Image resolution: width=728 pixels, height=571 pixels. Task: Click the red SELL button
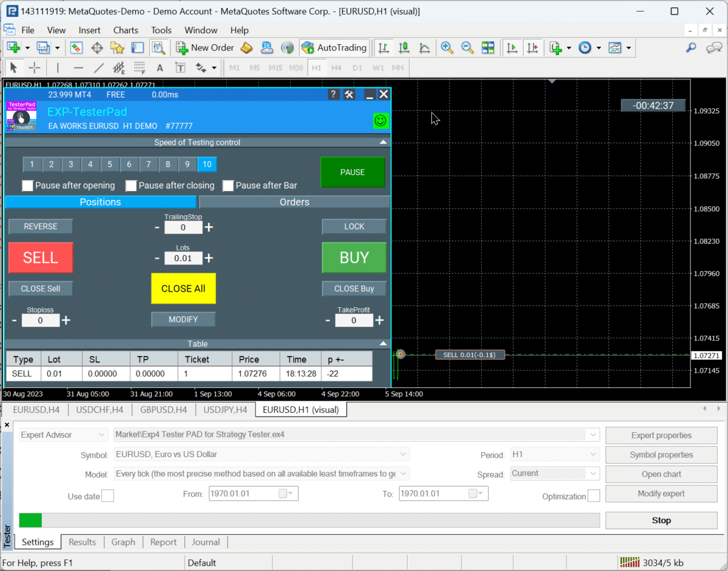41,258
